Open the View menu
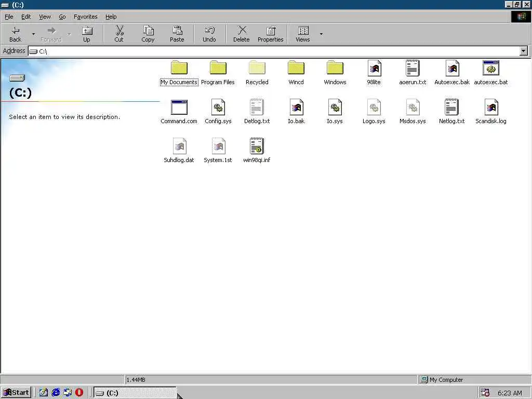 (x=45, y=17)
